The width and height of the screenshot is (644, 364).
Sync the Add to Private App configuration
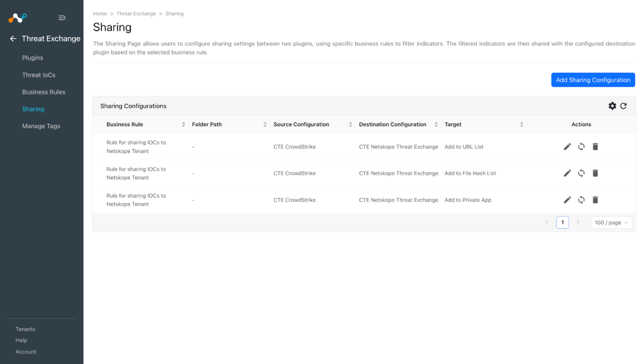[581, 200]
